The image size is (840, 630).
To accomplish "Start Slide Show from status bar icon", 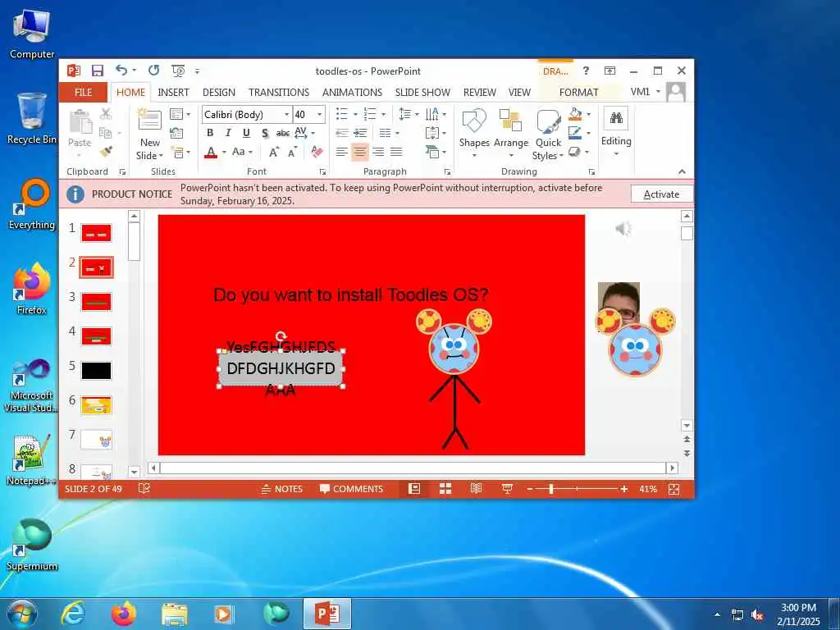I will pos(507,489).
